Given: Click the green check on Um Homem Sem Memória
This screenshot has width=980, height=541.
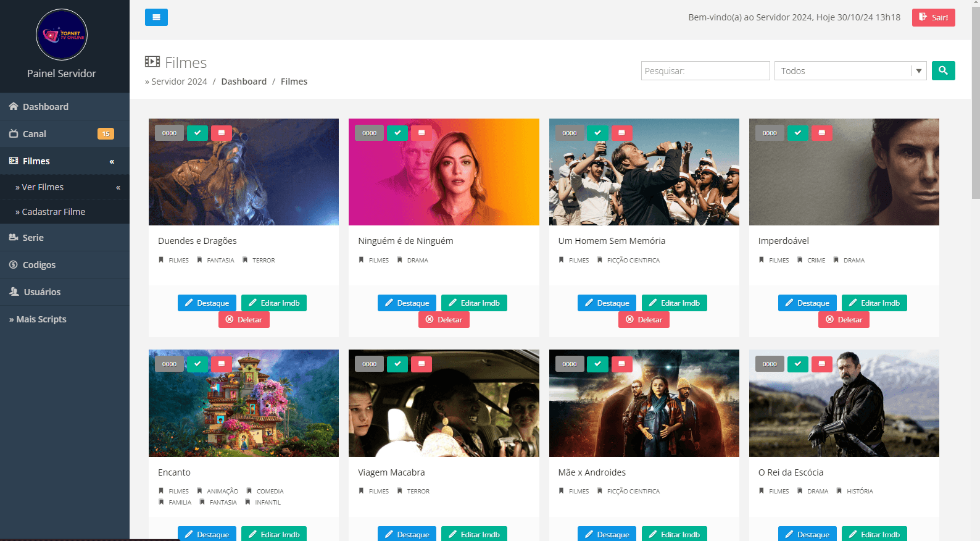Looking at the screenshot, I should click(597, 133).
